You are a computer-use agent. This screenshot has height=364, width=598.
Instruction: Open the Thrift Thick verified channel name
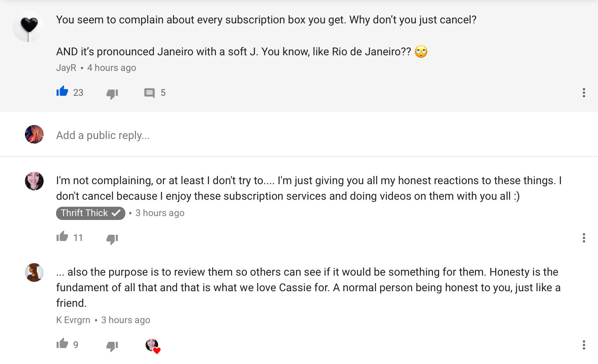click(90, 213)
